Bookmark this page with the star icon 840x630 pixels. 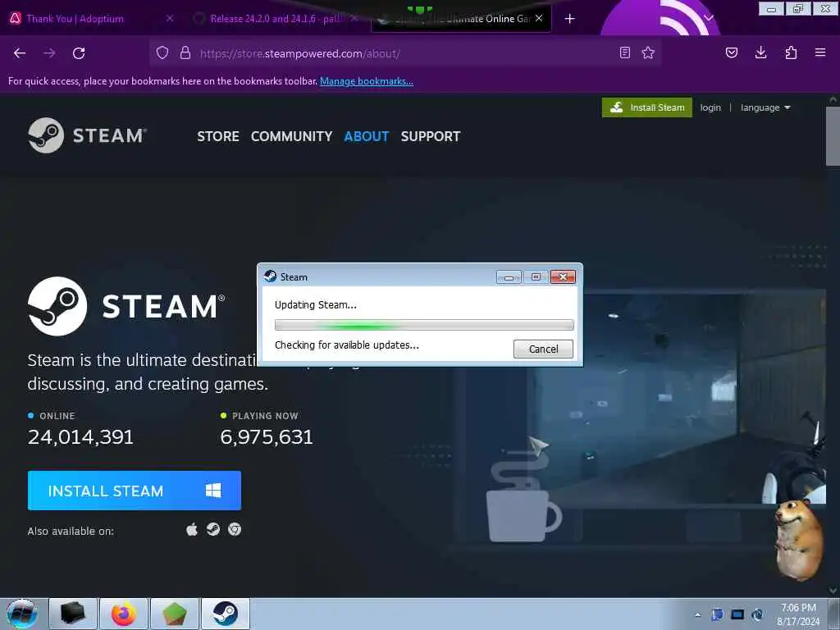pyautogui.click(x=648, y=52)
